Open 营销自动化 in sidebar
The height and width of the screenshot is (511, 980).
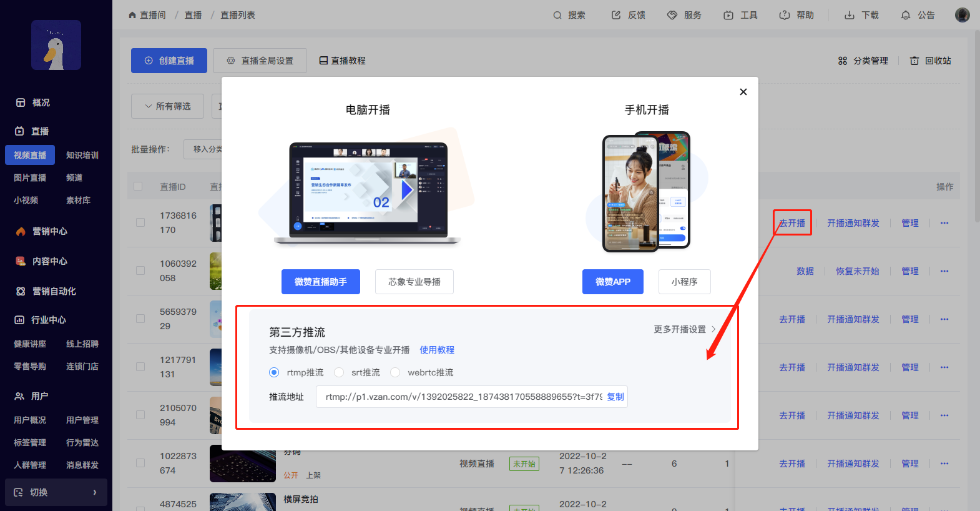[x=46, y=291]
